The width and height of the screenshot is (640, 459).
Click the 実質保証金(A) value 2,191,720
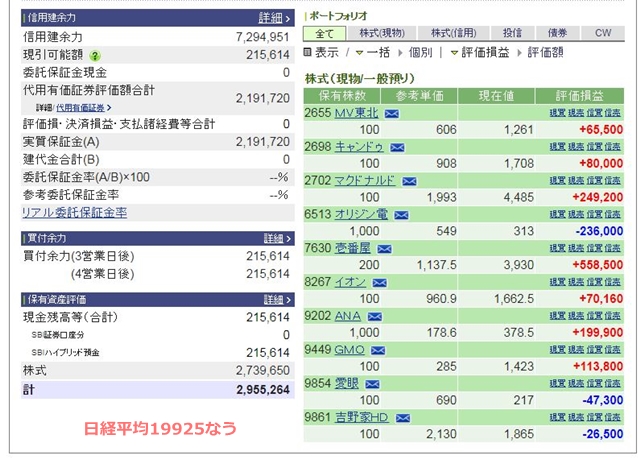262,142
